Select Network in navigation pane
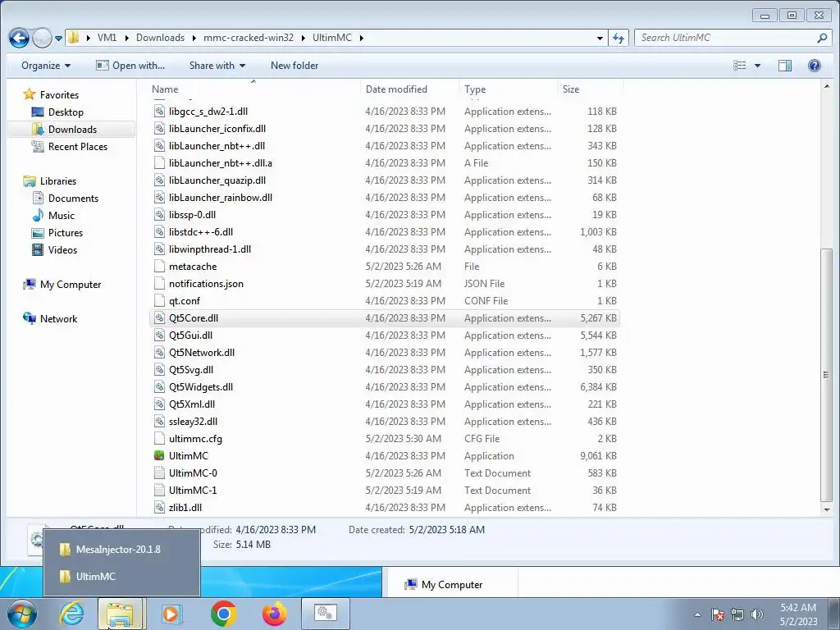Viewport: 840px width, 630px height. click(x=58, y=319)
